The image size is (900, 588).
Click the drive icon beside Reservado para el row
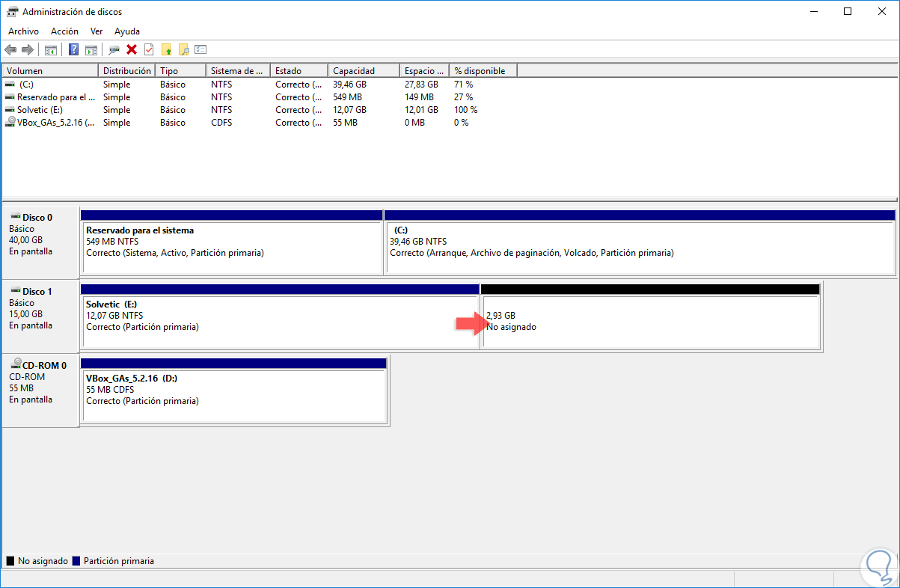tap(10, 97)
